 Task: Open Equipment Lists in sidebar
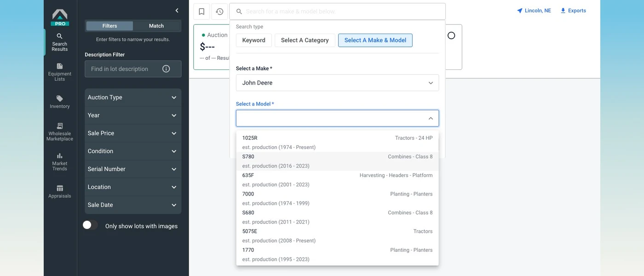click(60, 72)
